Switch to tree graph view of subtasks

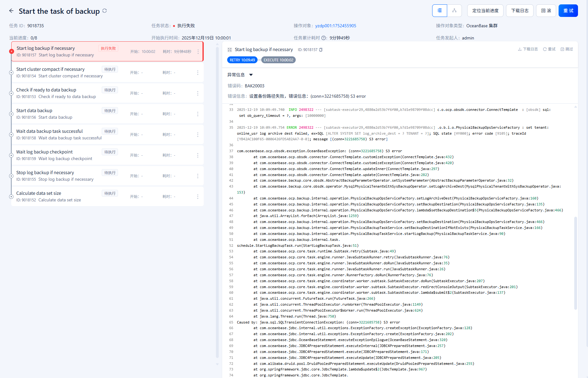click(x=454, y=11)
